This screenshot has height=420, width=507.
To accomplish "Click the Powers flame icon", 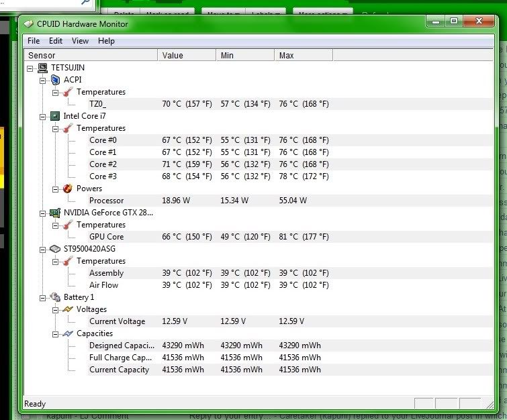I will 68,189.
